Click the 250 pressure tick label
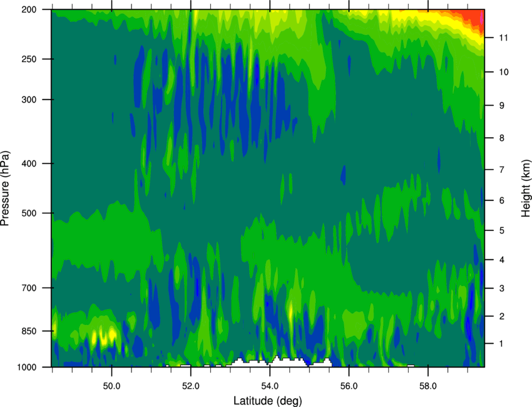 click(x=29, y=59)
